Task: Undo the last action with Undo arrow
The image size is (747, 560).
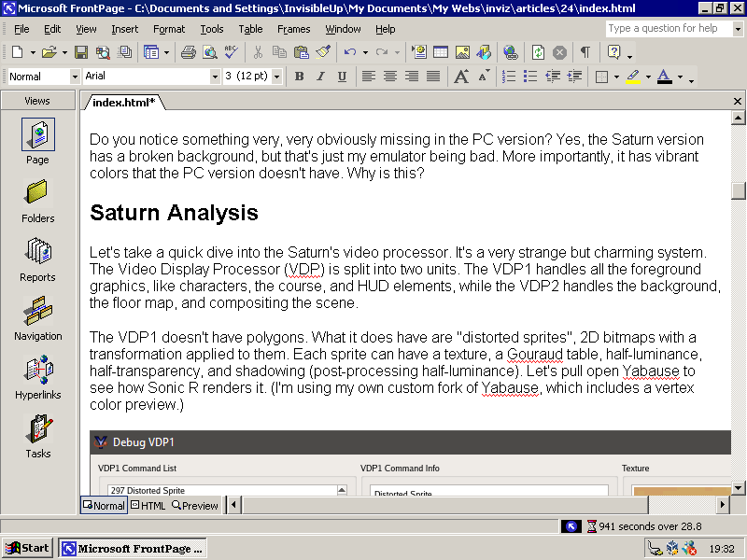Action: tap(350, 52)
